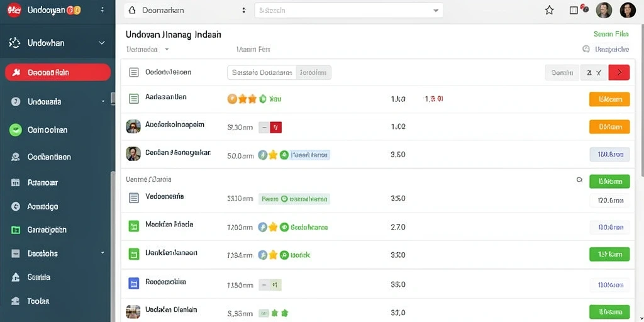Image resolution: width=644 pixels, height=322 pixels.
Task: Click the red app logo in the top-left corner
Action: click(x=14, y=10)
